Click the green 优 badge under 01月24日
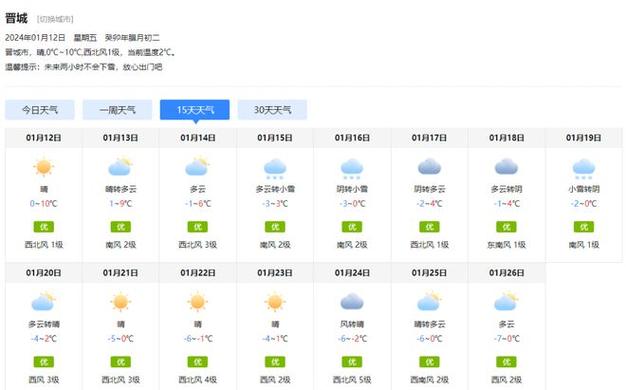626x390 pixels. tap(352, 362)
